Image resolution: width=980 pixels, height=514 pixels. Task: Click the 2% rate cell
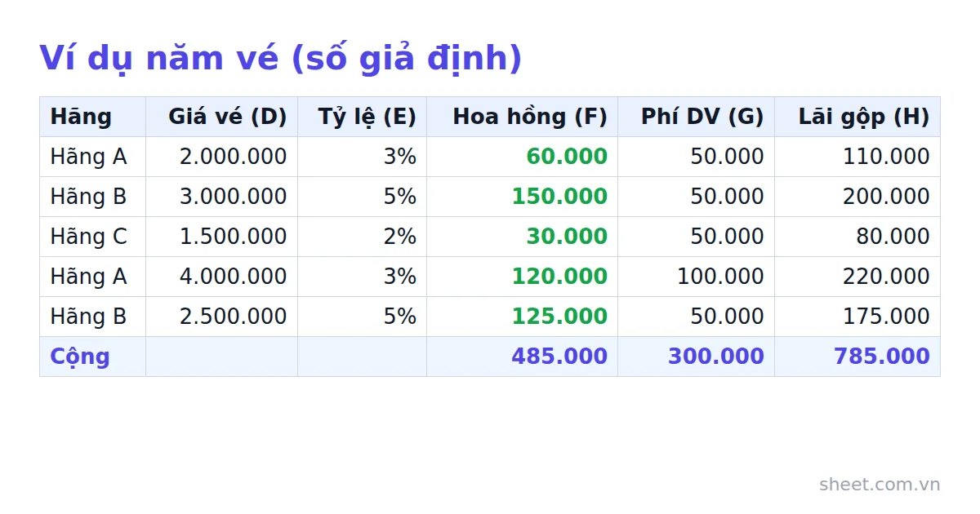click(363, 237)
